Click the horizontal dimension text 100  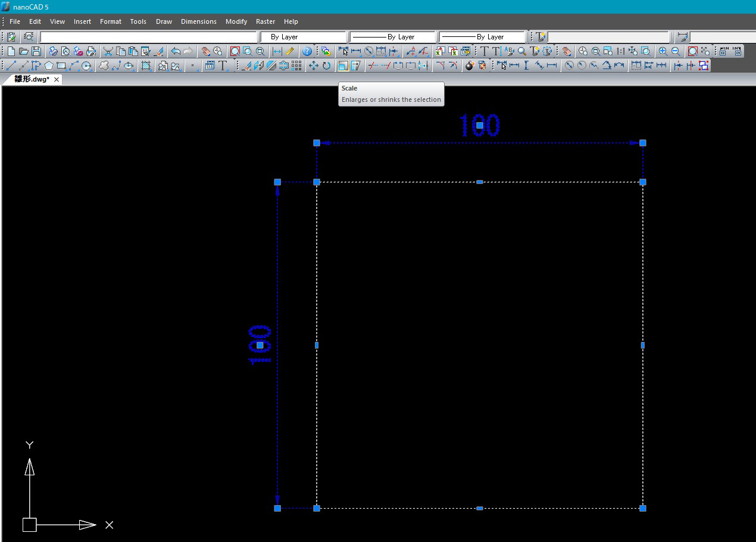[479, 126]
